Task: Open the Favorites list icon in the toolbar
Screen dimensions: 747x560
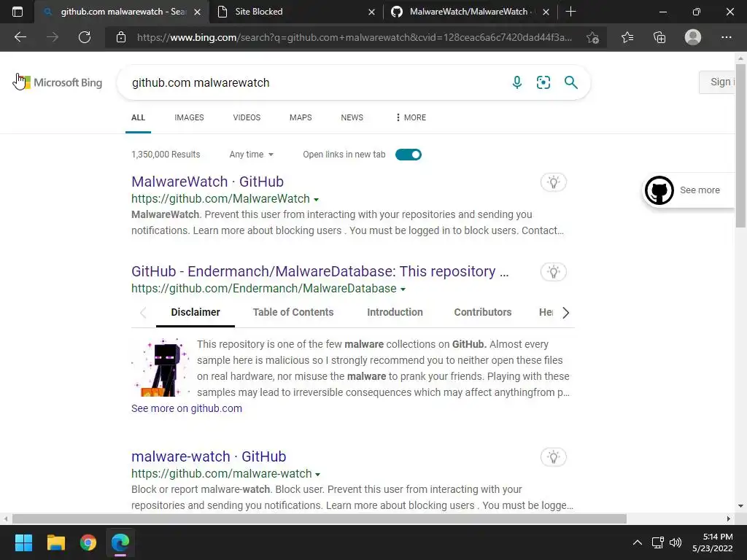Action: pyautogui.click(x=627, y=37)
